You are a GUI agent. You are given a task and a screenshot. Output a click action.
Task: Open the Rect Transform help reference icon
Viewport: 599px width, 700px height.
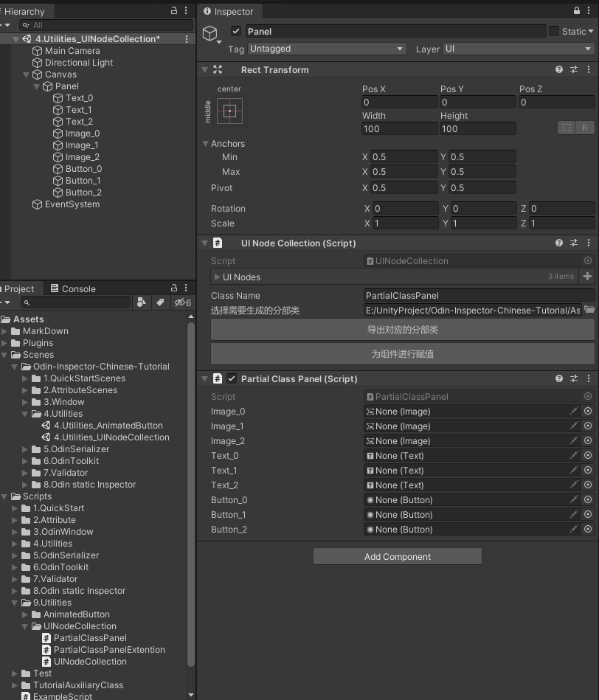click(x=559, y=69)
